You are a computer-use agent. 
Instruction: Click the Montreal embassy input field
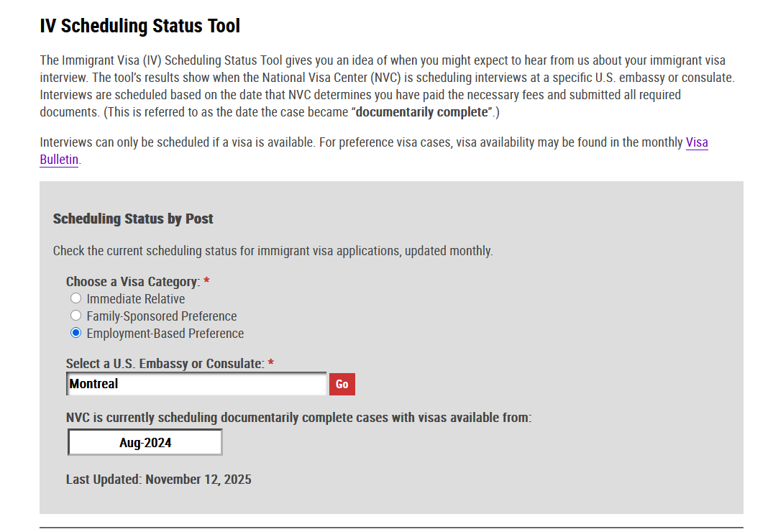click(x=196, y=384)
